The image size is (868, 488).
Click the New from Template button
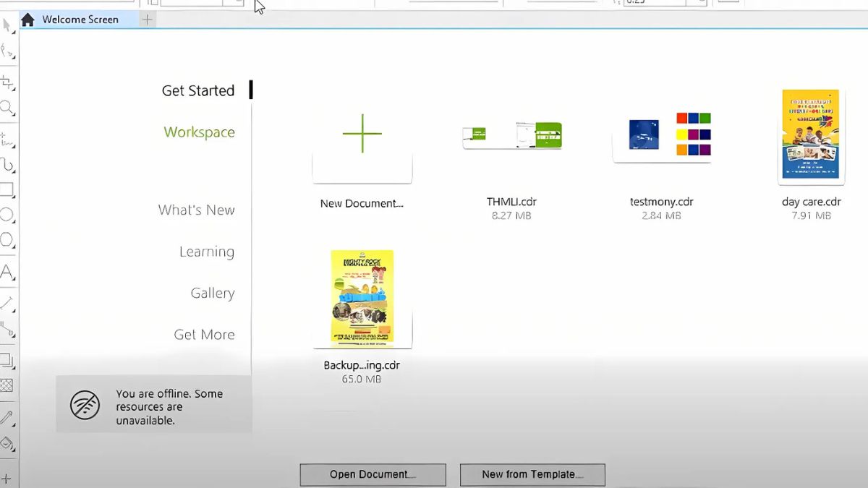coord(532,474)
